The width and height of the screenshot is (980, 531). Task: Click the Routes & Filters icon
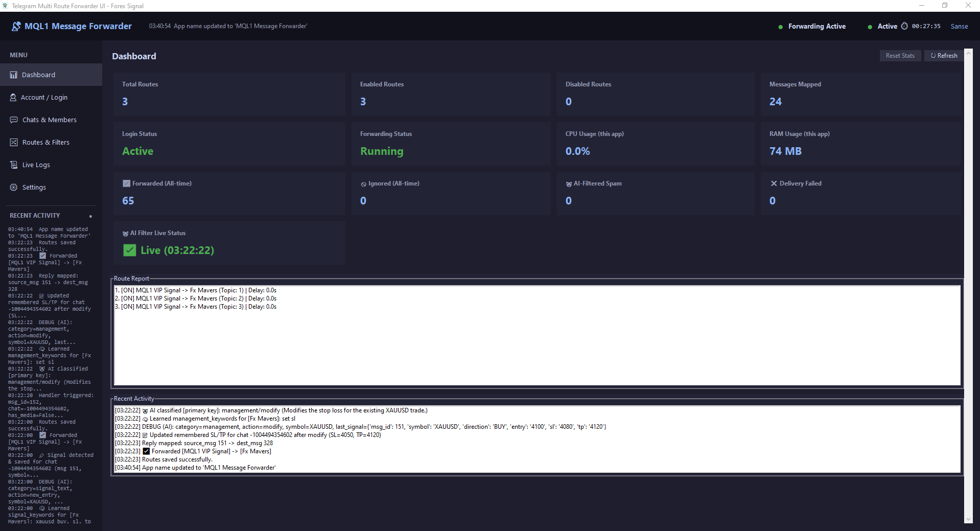pyautogui.click(x=14, y=142)
